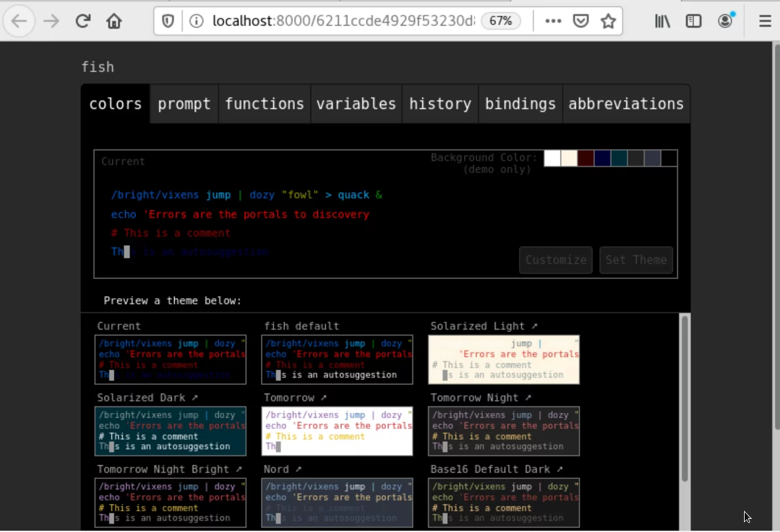The image size is (780, 532).
Task: Preview the Solarized Light theme thumbnail
Action: (503, 359)
